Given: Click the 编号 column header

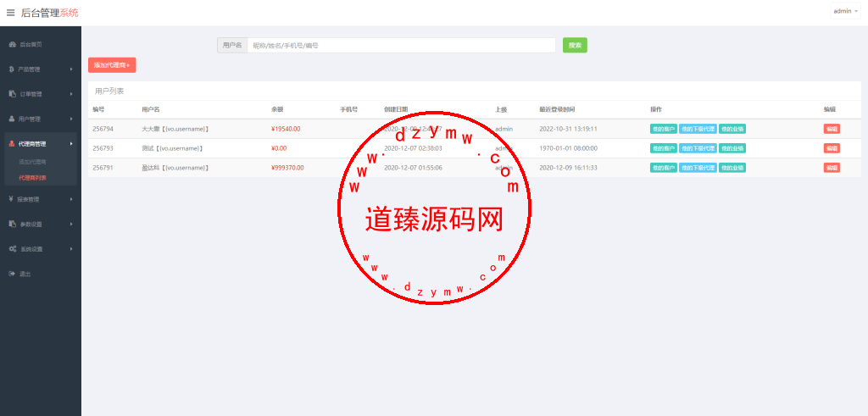Looking at the screenshot, I should pos(98,109).
